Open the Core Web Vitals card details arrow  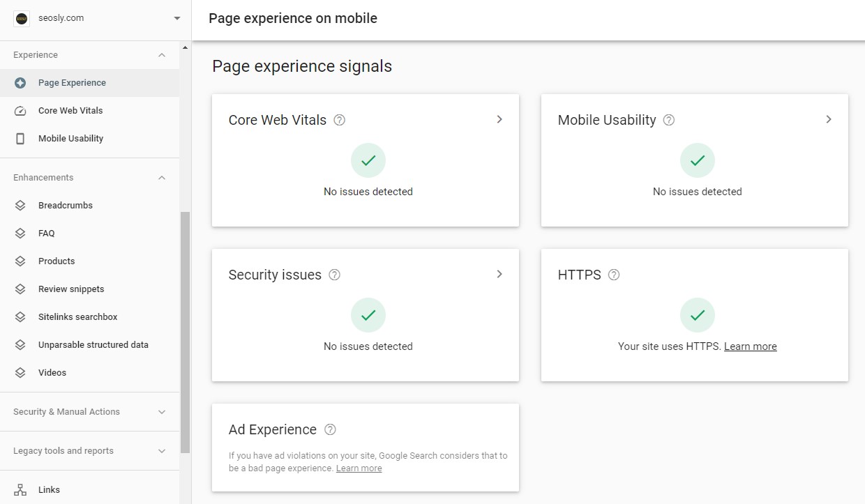point(499,119)
